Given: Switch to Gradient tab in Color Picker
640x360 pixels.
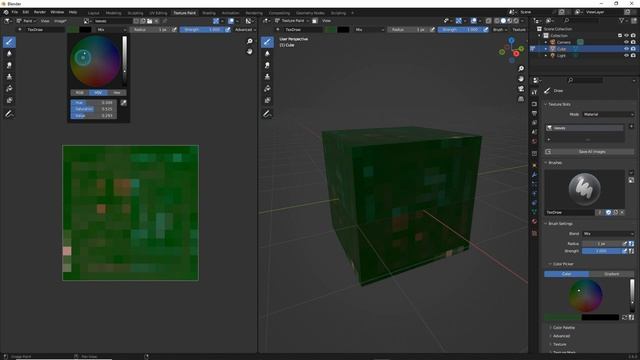Looking at the screenshot, I should point(611,274).
